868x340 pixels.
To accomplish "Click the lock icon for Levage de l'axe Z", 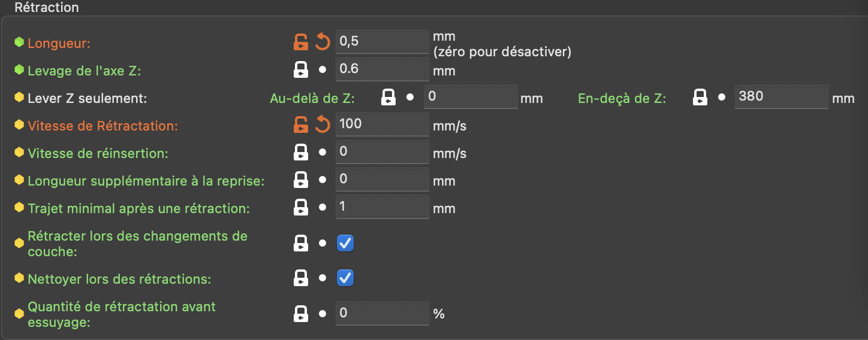I will (300, 69).
